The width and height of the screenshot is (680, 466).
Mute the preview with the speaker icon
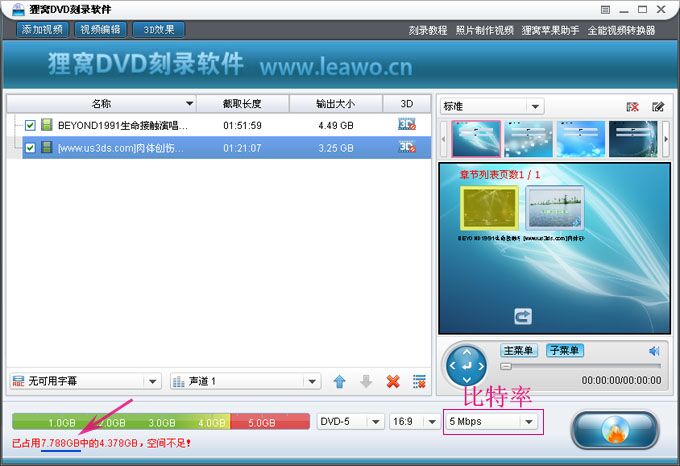pyautogui.click(x=654, y=351)
